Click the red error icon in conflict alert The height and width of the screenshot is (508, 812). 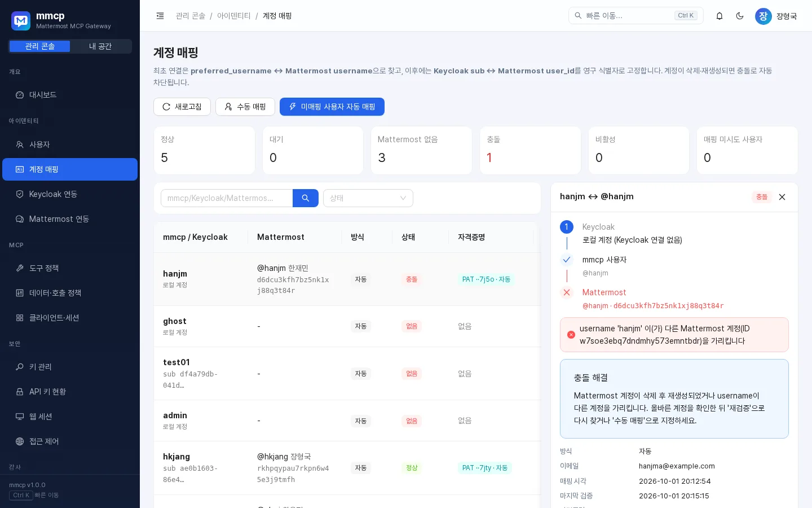[x=571, y=335]
